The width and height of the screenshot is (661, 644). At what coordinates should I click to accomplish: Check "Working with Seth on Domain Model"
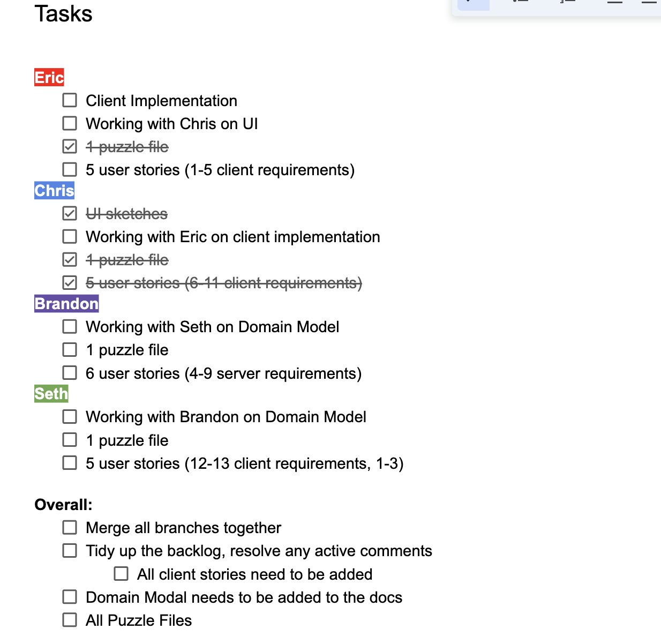70,326
